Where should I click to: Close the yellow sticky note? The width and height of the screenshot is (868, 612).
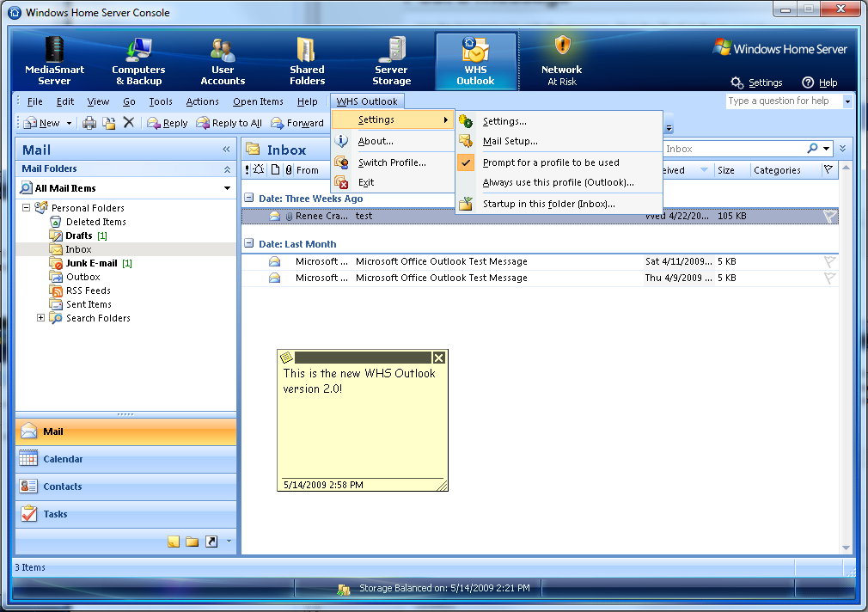pyautogui.click(x=438, y=358)
